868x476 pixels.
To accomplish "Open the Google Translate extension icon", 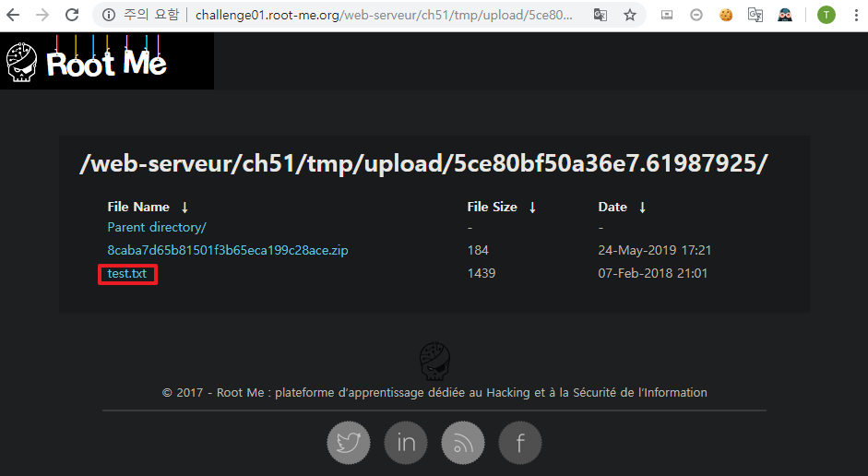I will coord(755,15).
